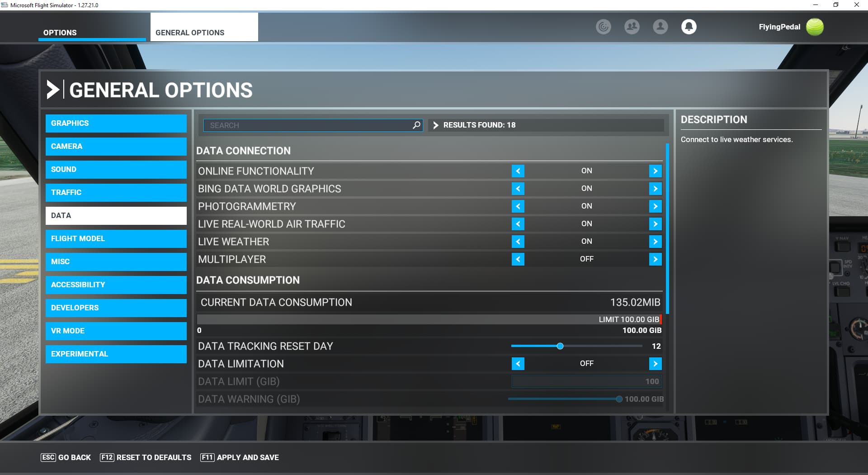Image resolution: width=868 pixels, height=475 pixels.
Task: Click the right arrow for Online Functionality
Action: point(655,171)
